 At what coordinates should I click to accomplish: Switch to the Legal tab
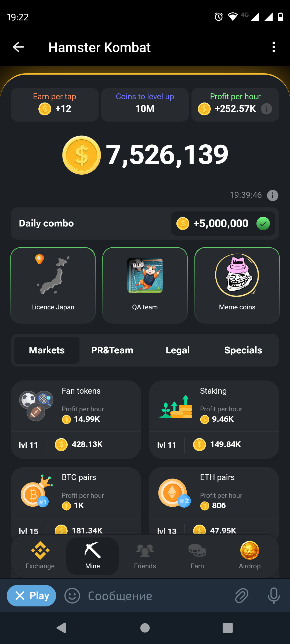tap(178, 350)
